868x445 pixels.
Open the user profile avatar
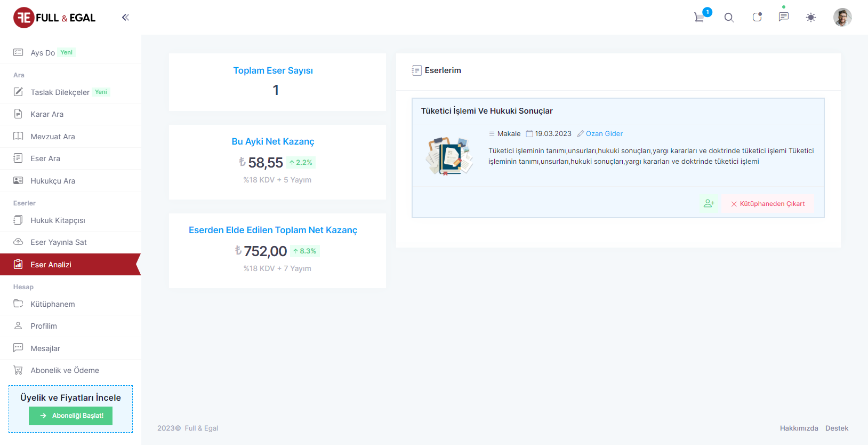[x=842, y=18]
